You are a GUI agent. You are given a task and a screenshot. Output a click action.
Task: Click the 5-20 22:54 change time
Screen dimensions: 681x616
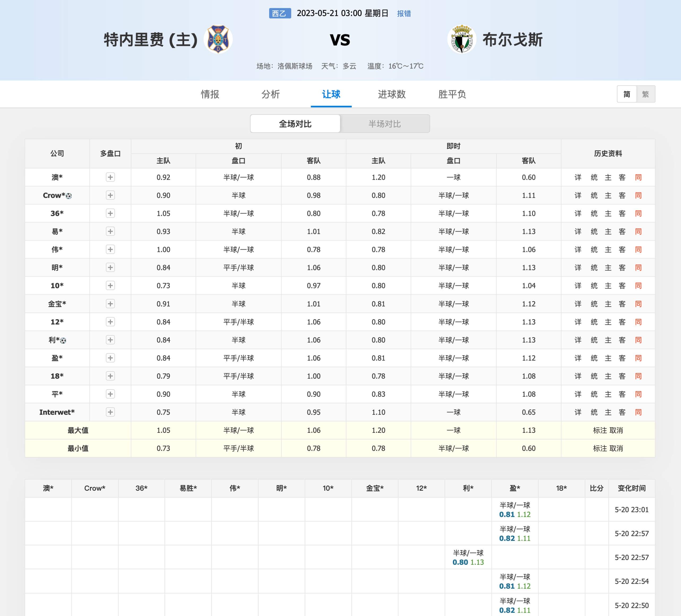[632, 581]
